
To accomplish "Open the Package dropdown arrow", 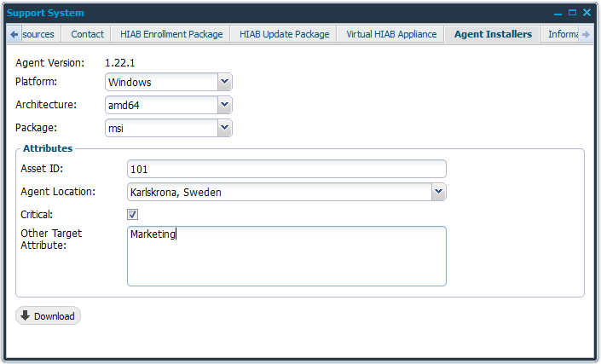I will 224,128.
